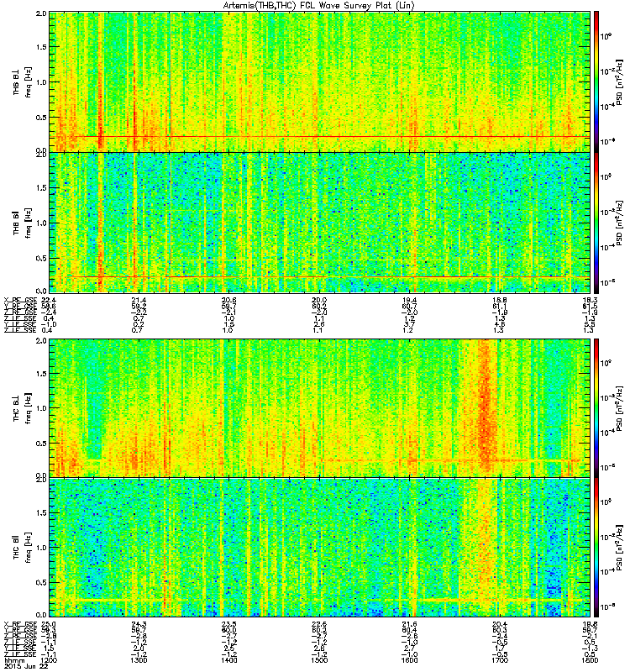This screenshot has height=672, width=630.
Task: Select the THC B-perpendicular spectrogram panel
Action: point(320,408)
